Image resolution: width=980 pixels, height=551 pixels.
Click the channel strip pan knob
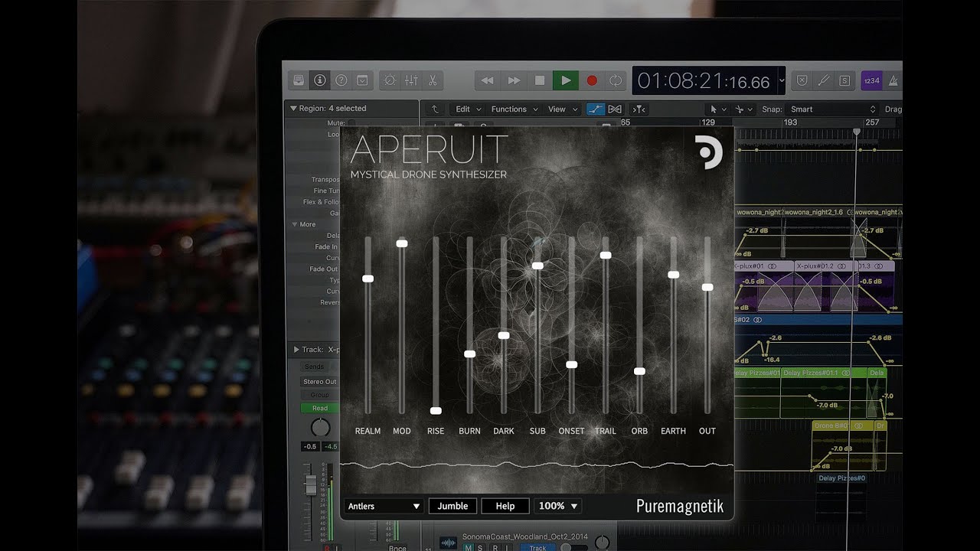(x=321, y=428)
